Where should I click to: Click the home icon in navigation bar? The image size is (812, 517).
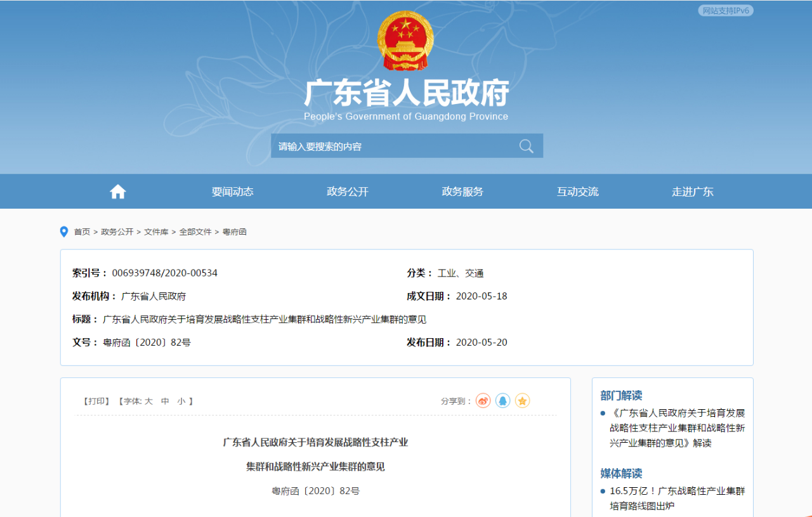(117, 192)
